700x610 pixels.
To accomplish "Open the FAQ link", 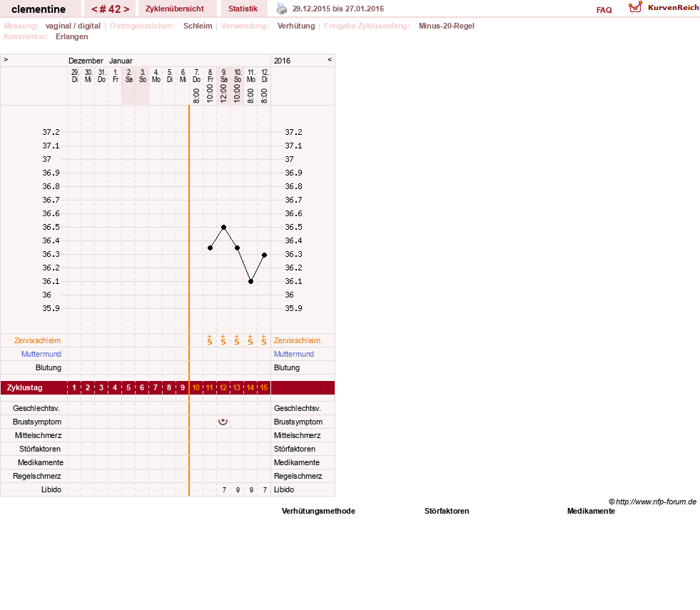I will [x=604, y=10].
